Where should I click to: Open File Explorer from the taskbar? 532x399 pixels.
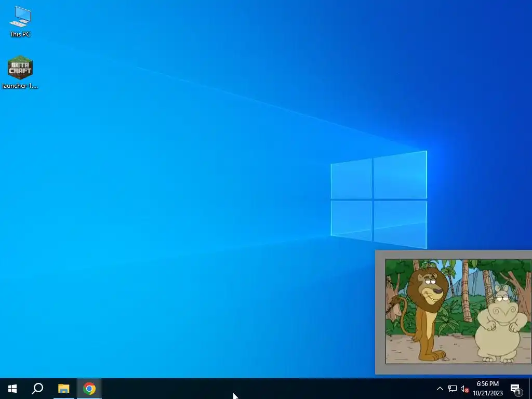(63, 389)
